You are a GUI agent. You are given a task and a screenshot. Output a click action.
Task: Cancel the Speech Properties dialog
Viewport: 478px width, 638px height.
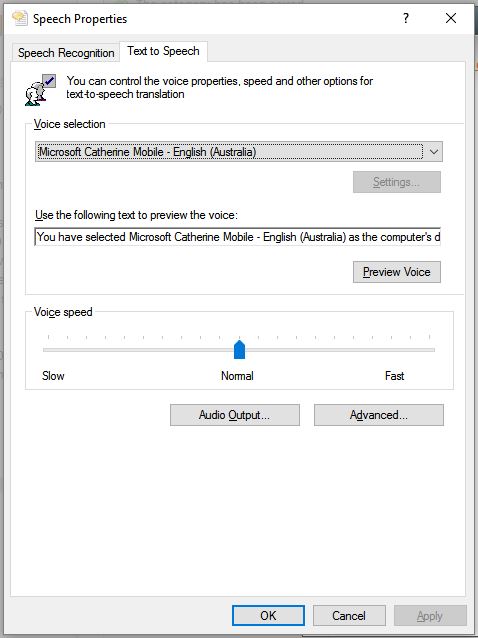coord(349,616)
